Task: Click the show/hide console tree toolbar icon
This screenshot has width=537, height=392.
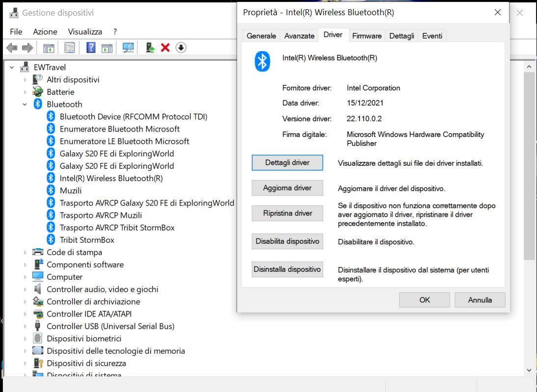Action: point(49,48)
